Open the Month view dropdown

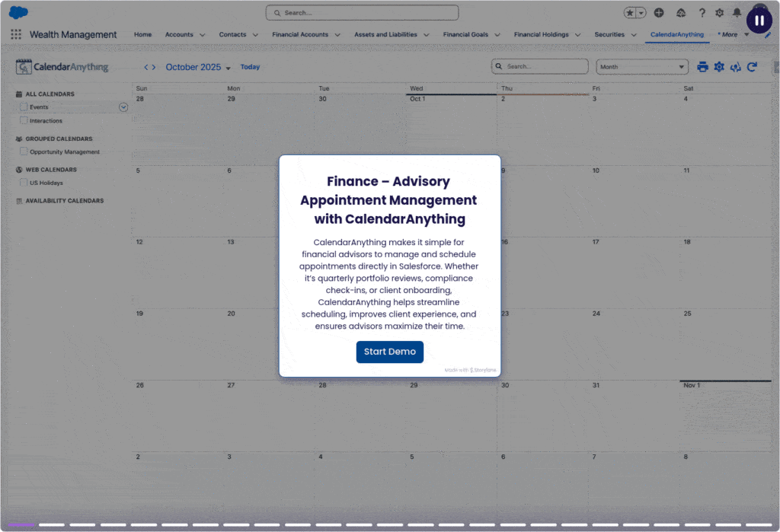pyautogui.click(x=641, y=67)
